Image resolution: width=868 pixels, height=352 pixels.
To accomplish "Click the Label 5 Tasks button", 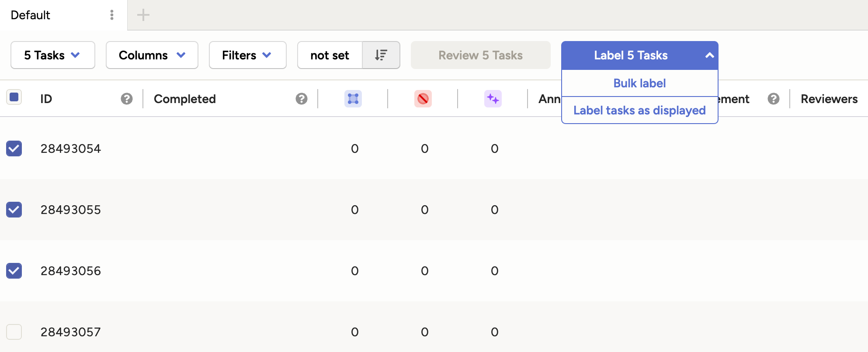I will [x=630, y=55].
